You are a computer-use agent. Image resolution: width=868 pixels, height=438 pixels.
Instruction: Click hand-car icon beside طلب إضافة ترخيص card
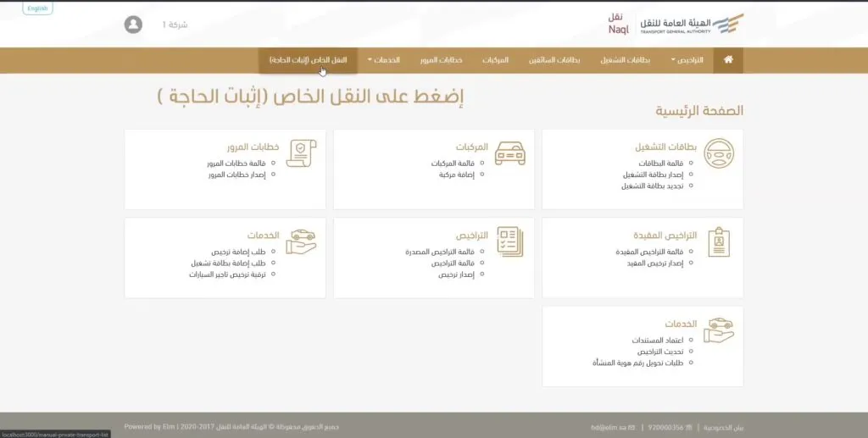coord(301,242)
